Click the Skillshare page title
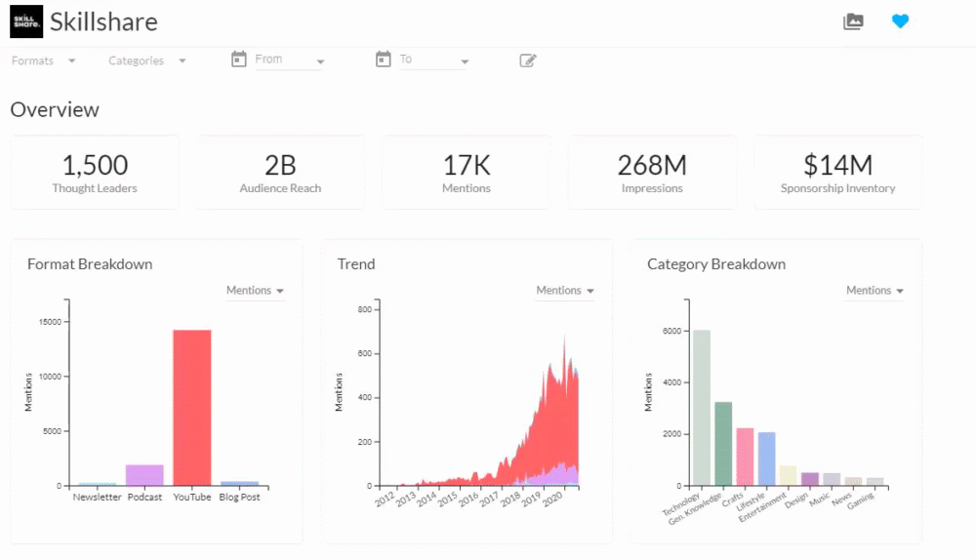This screenshot has height=560, width=976. (x=103, y=21)
